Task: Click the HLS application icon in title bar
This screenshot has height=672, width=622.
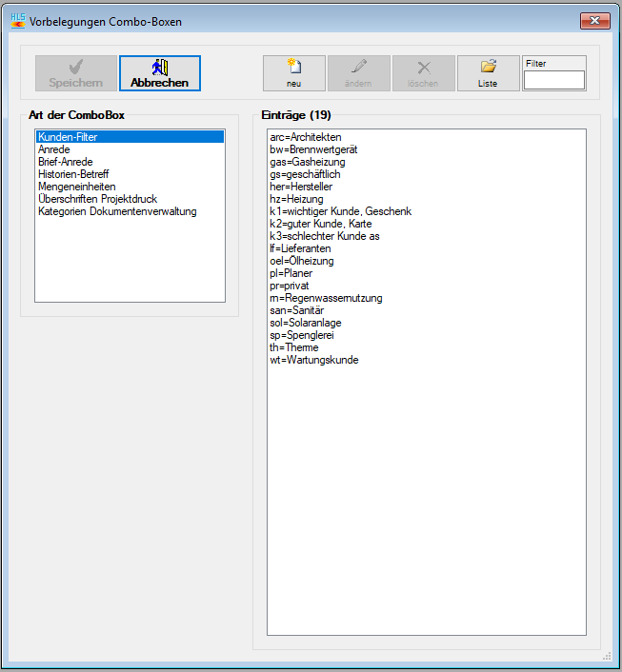Action: pyautogui.click(x=17, y=20)
